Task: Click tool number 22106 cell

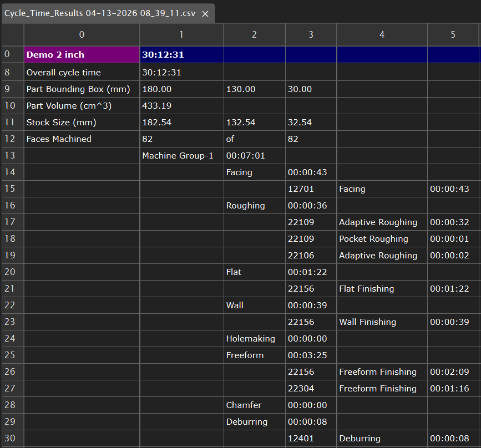Action: pos(311,256)
